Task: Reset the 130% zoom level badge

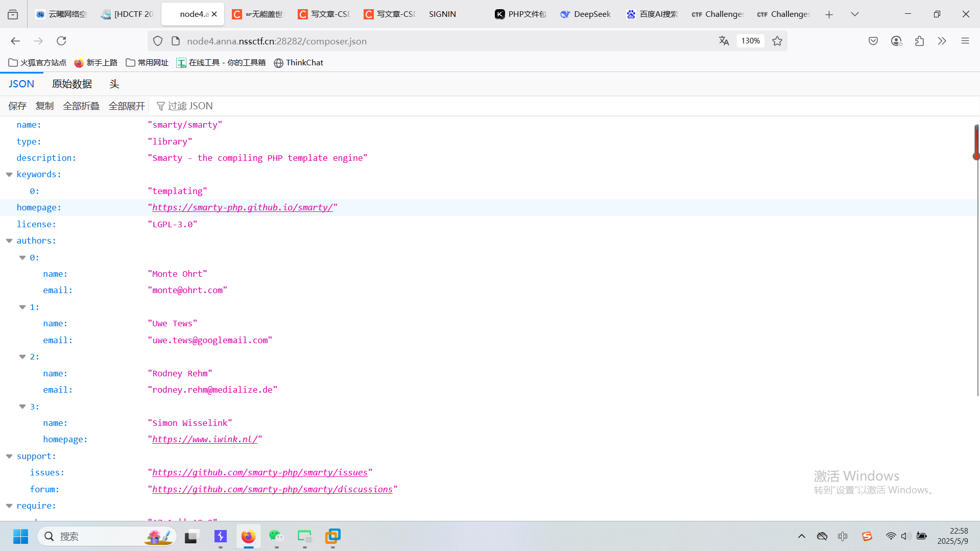Action: pyautogui.click(x=750, y=41)
